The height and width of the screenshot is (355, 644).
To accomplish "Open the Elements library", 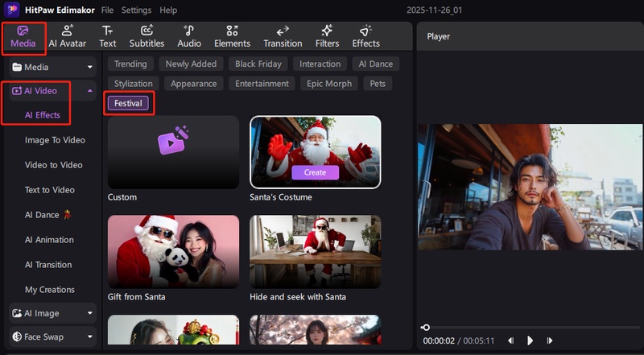I will point(232,36).
